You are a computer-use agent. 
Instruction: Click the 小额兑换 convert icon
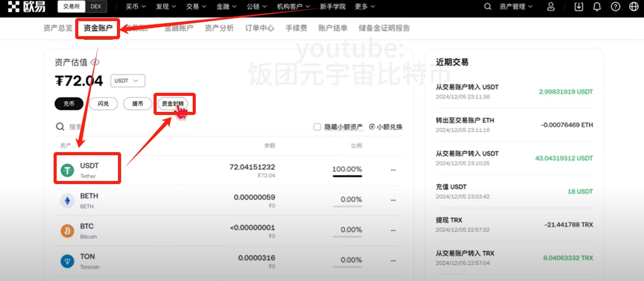pyautogui.click(x=372, y=127)
